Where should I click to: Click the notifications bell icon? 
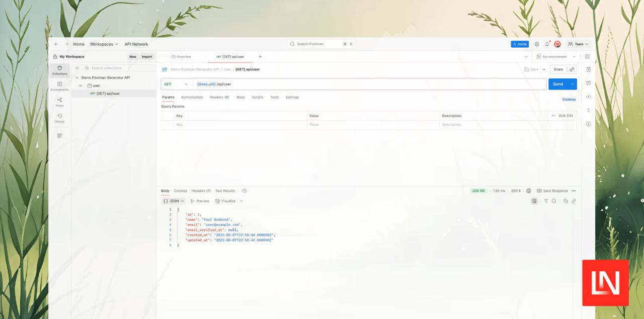pyautogui.click(x=547, y=44)
